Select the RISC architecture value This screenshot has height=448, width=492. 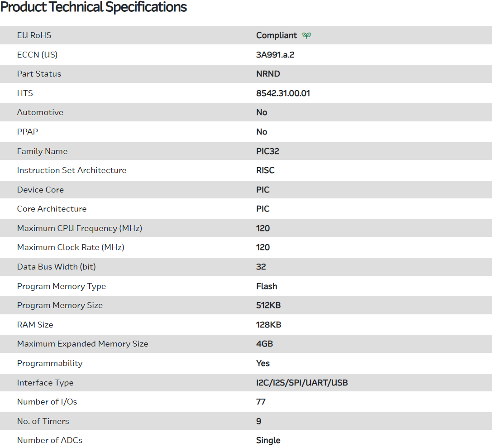[x=265, y=170]
